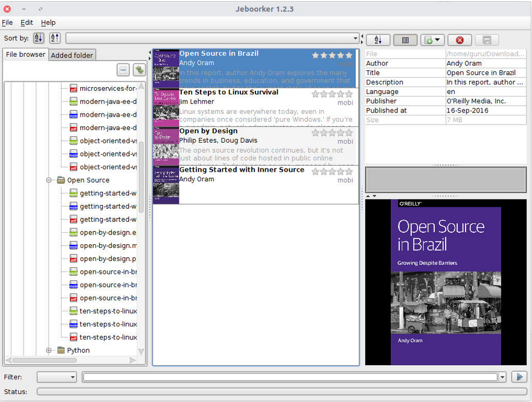
Task: Sort metadata entries with the A-Z button
Action: (378, 40)
